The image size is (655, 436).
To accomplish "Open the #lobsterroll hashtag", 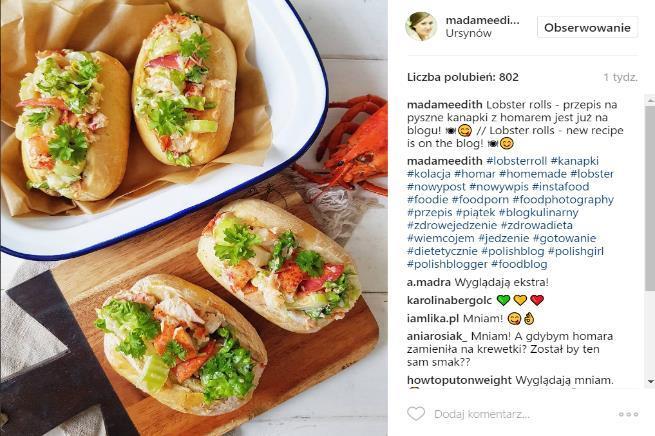I will [x=516, y=161].
